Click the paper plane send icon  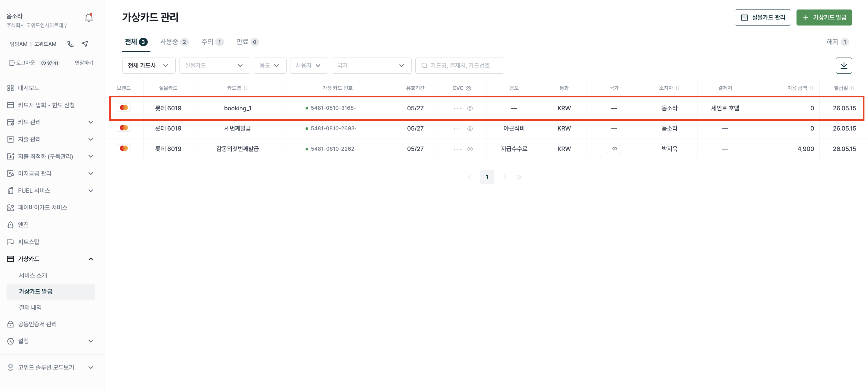click(x=85, y=44)
